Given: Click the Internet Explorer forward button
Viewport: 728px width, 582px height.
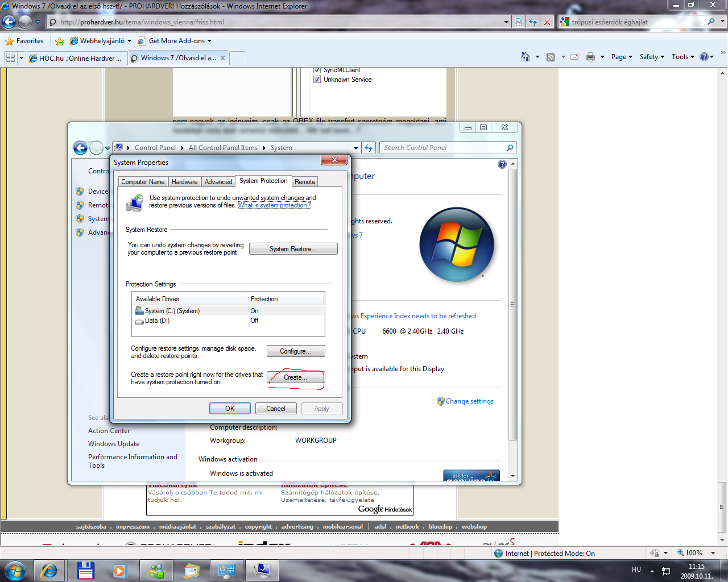Looking at the screenshot, I should click(x=25, y=22).
